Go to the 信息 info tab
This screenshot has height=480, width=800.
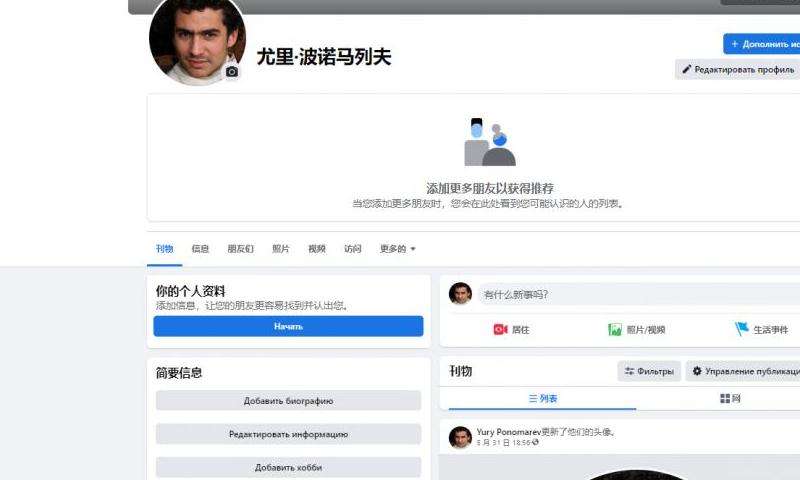pos(200,249)
